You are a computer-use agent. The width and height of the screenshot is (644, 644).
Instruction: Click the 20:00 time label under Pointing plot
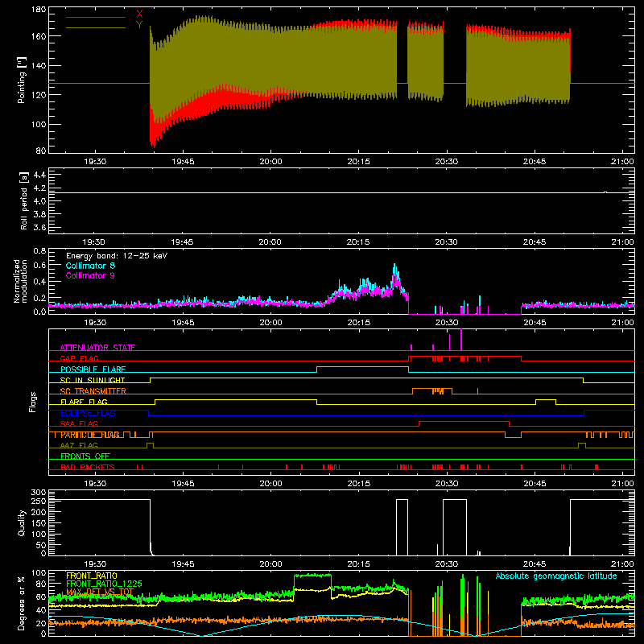(270, 162)
